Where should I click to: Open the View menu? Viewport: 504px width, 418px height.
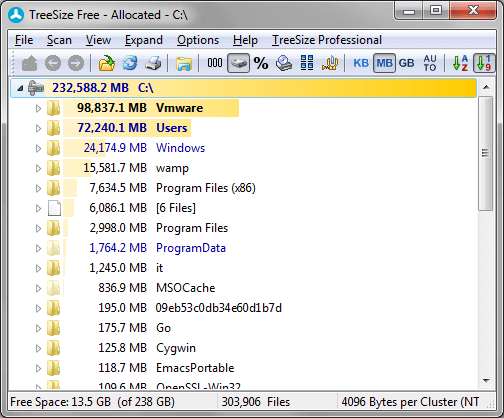[x=98, y=40]
